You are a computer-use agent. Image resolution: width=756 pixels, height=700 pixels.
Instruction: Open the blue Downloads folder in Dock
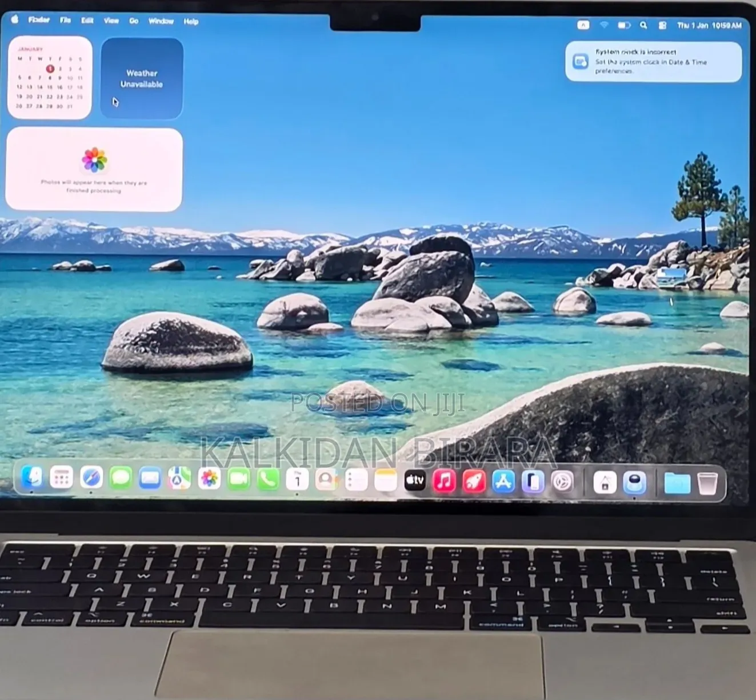677,484
